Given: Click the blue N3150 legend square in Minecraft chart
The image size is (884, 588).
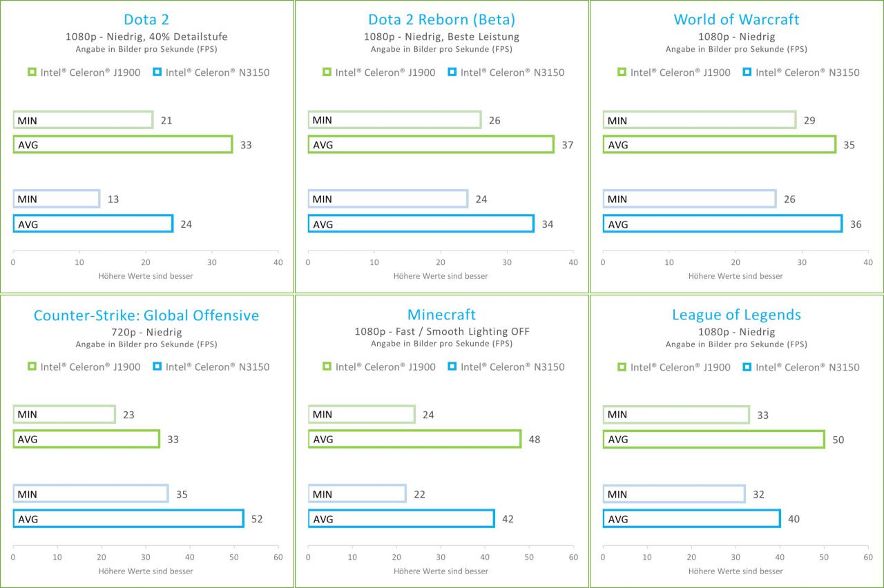Looking at the screenshot, I should (x=452, y=366).
